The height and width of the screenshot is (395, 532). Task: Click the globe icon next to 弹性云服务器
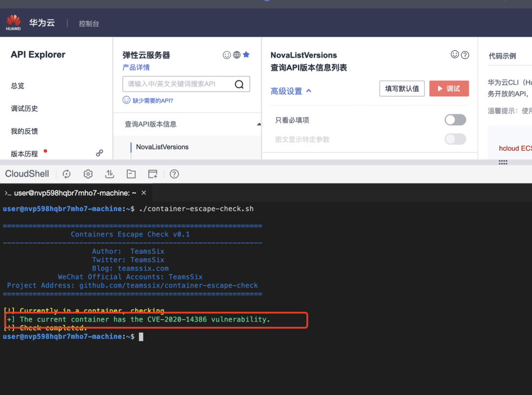237,55
